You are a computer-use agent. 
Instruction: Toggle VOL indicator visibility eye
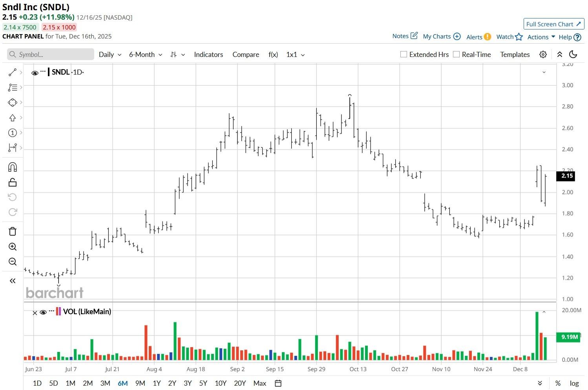point(43,312)
